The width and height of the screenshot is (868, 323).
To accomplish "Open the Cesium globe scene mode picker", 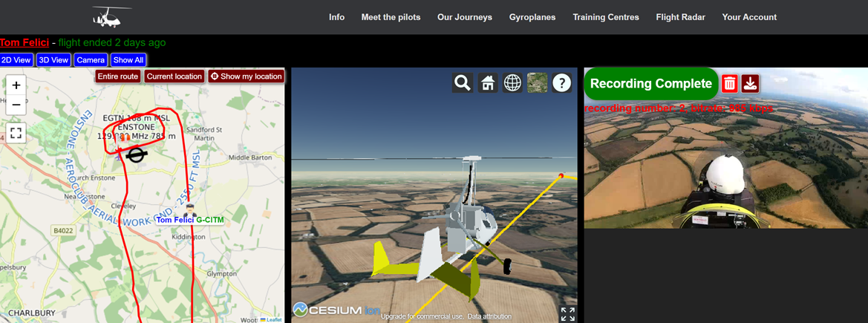I will (x=512, y=83).
